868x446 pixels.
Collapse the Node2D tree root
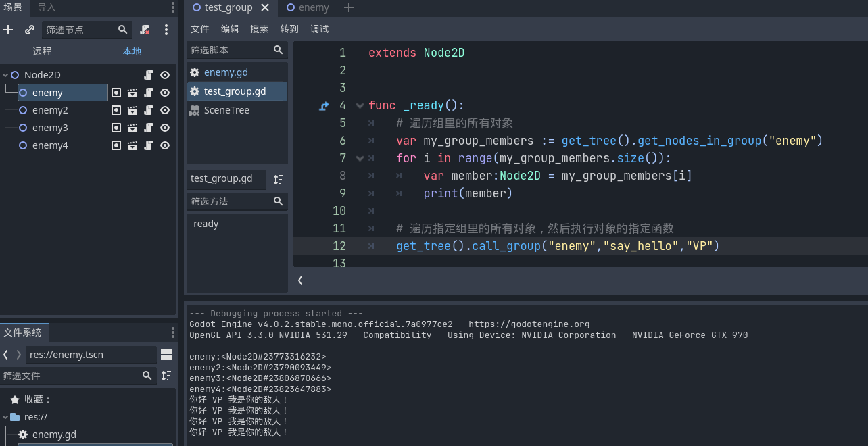click(x=5, y=75)
